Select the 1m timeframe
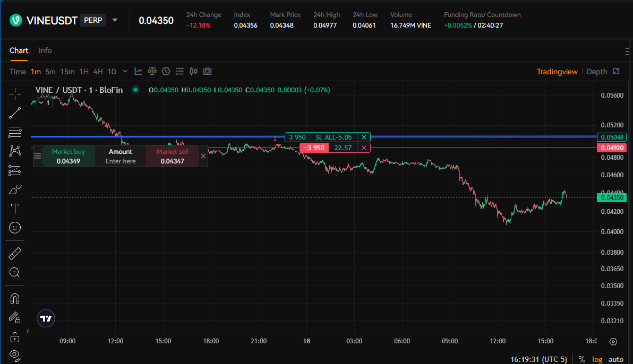 coord(36,72)
